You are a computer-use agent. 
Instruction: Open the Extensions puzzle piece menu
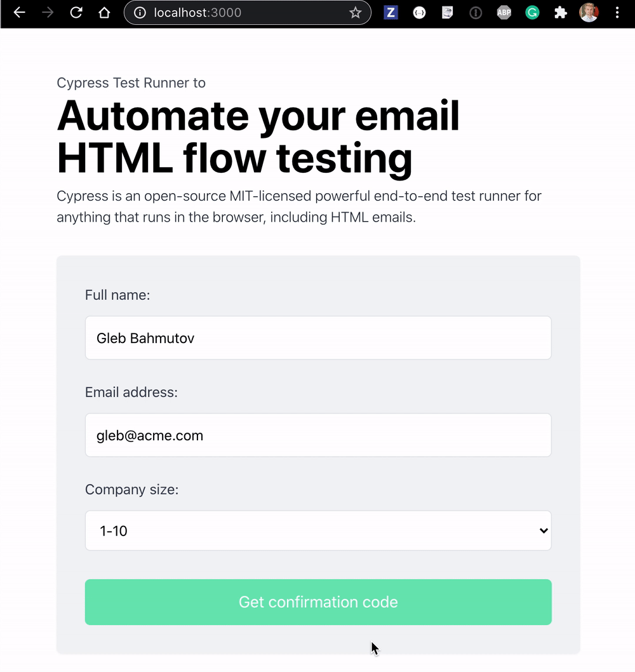(x=560, y=13)
